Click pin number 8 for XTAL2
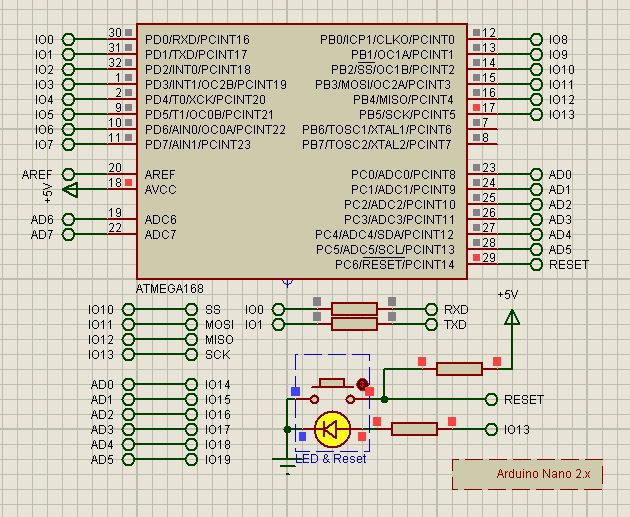The height and width of the screenshot is (517, 630). click(485, 137)
